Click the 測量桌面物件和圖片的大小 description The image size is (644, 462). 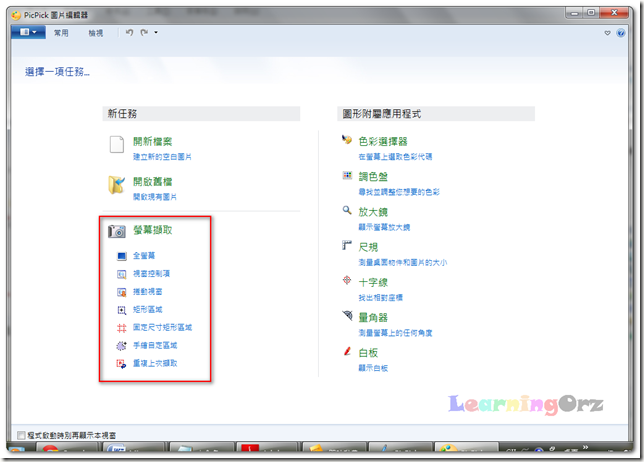coord(402,262)
